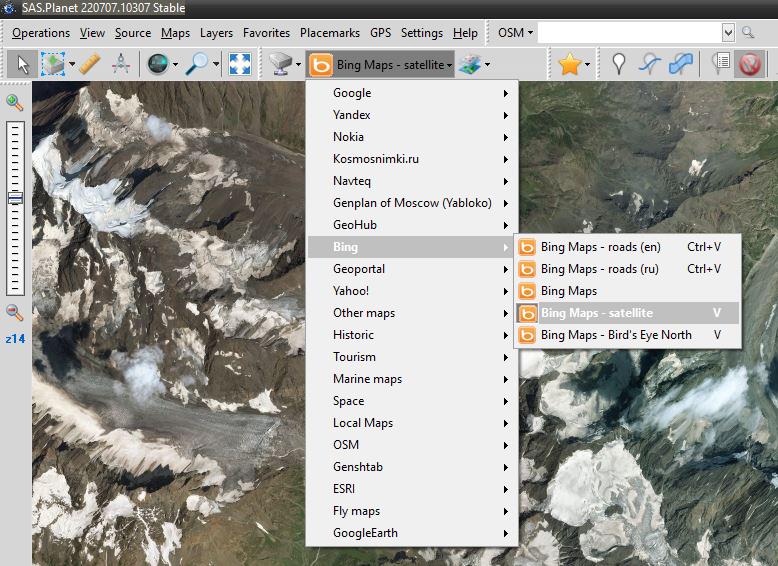Open the Favorites menu

(x=266, y=33)
